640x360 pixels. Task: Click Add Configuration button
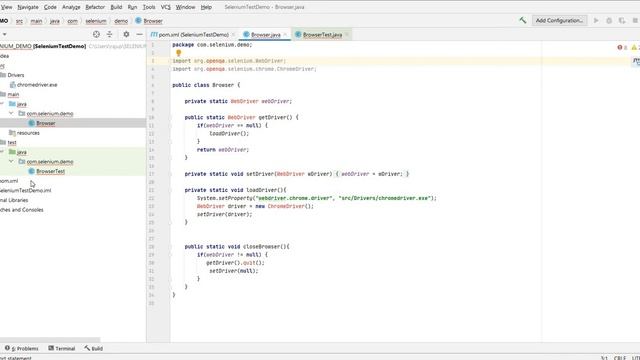pyautogui.click(x=559, y=20)
